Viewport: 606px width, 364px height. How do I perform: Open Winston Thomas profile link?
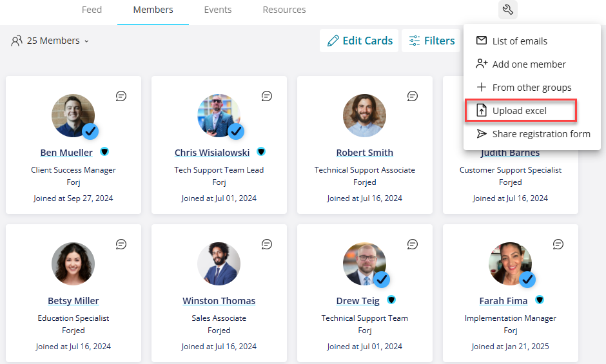coord(219,301)
